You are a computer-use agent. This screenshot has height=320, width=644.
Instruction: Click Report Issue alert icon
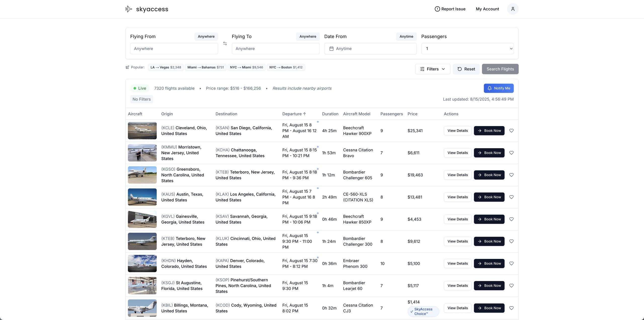437,9
